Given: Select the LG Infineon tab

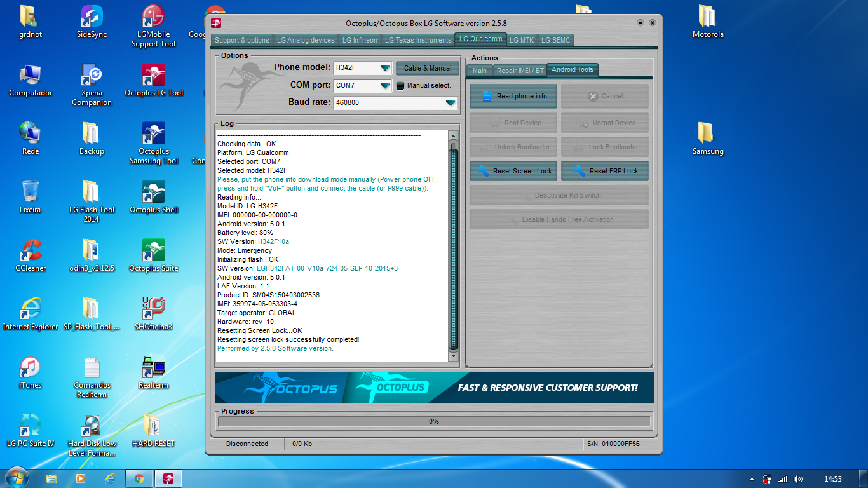Looking at the screenshot, I should tap(360, 40).
